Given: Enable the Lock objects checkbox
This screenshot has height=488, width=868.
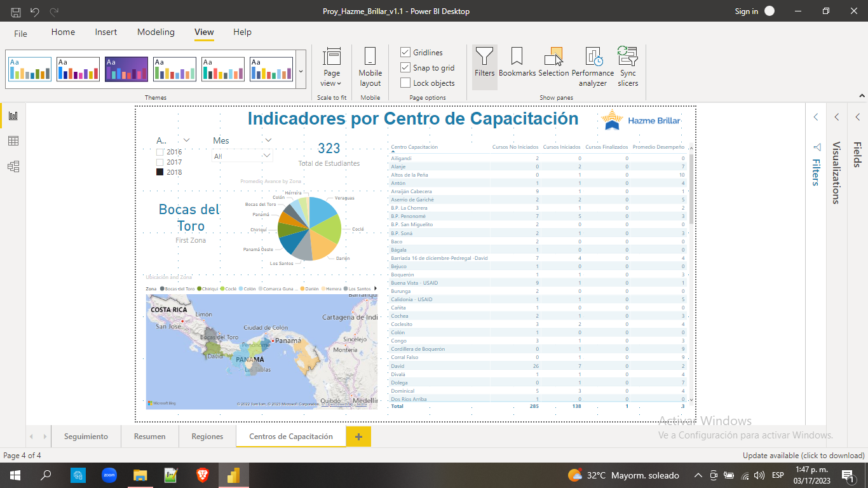Looking at the screenshot, I should pyautogui.click(x=405, y=83).
